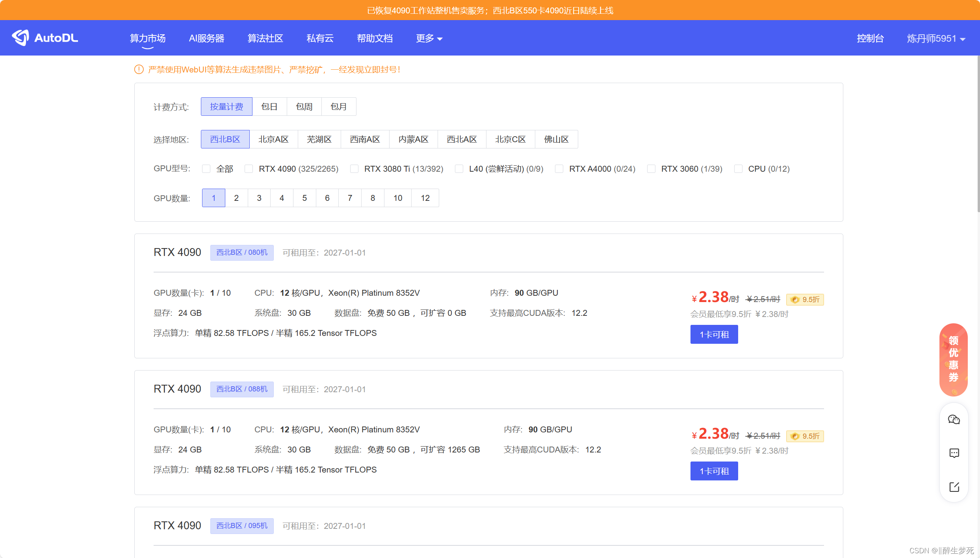Select region 西北B区
This screenshot has width=980, height=558.
[x=225, y=139]
